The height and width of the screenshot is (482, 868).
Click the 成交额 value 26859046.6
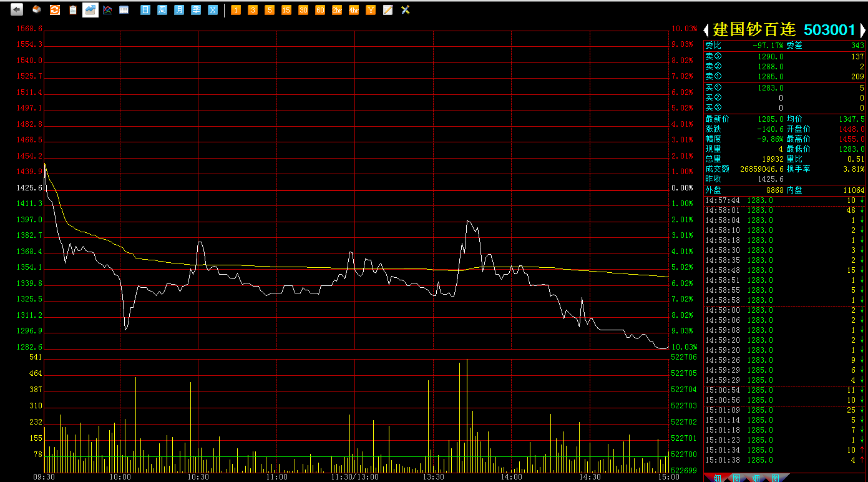coord(762,169)
